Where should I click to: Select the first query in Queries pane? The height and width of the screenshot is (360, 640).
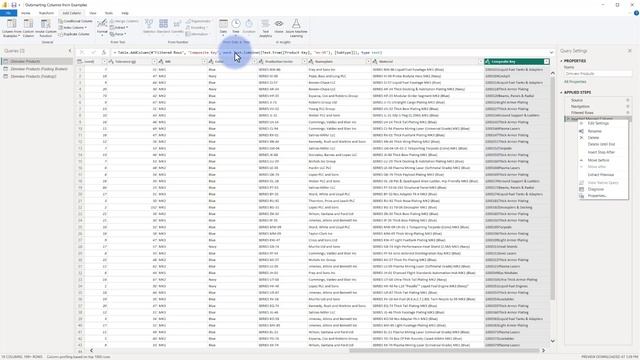tap(37, 61)
